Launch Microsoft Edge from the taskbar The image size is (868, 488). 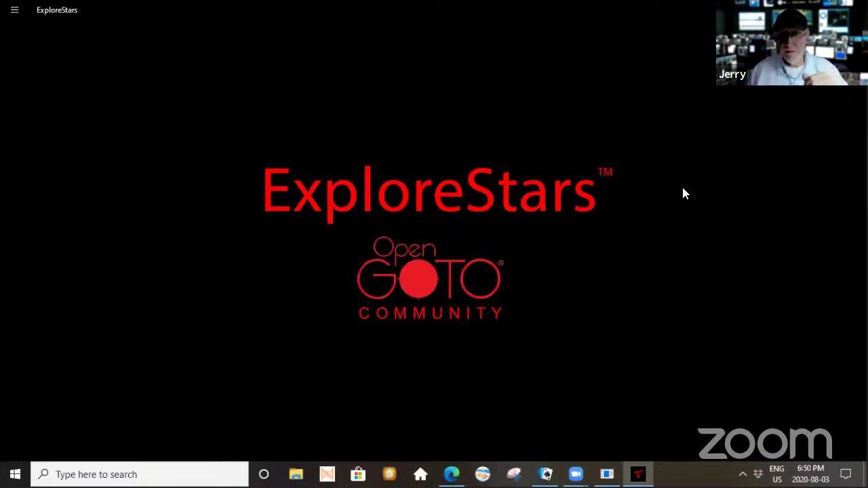pyautogui.click(x=452, y=474)
